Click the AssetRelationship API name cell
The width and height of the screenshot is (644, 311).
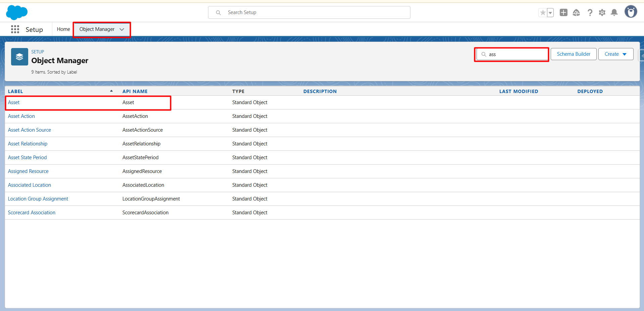tap(141, 144)
